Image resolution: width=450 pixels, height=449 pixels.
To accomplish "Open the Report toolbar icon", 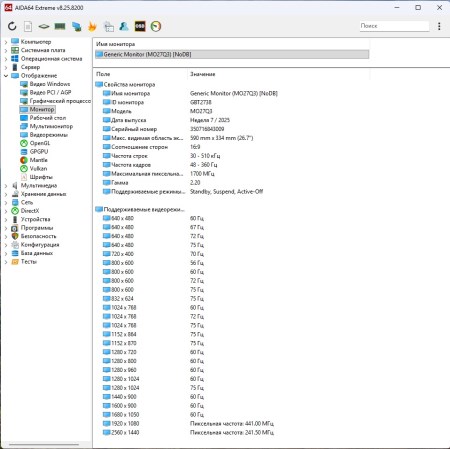I will [28, 26].
